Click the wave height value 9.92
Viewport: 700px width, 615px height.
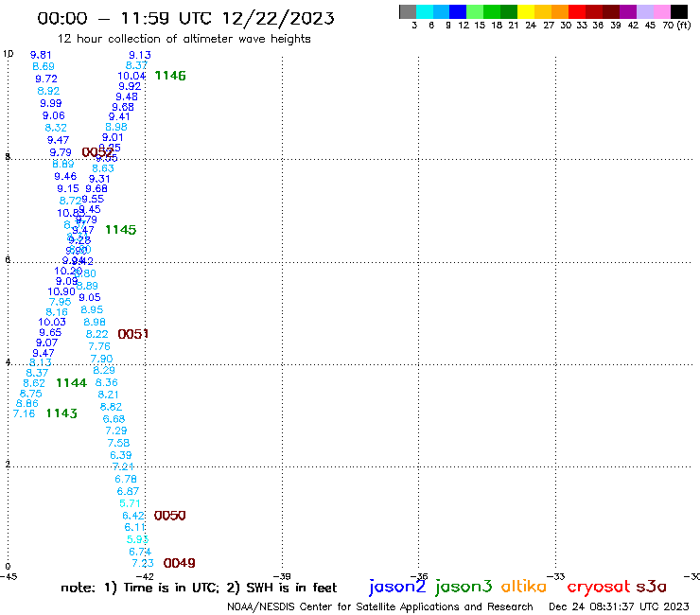[130, 86]
